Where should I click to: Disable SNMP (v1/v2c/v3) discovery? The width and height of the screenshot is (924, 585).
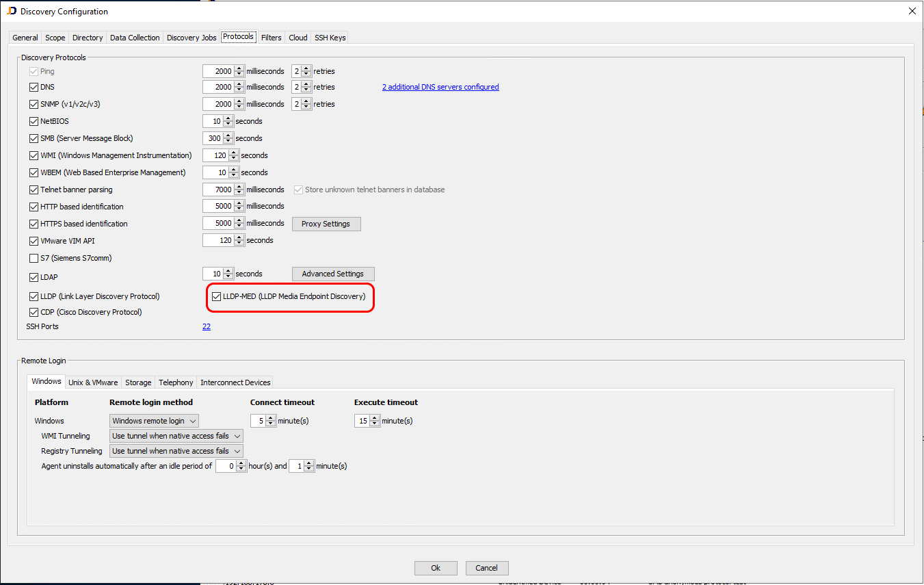pos(33,104)
